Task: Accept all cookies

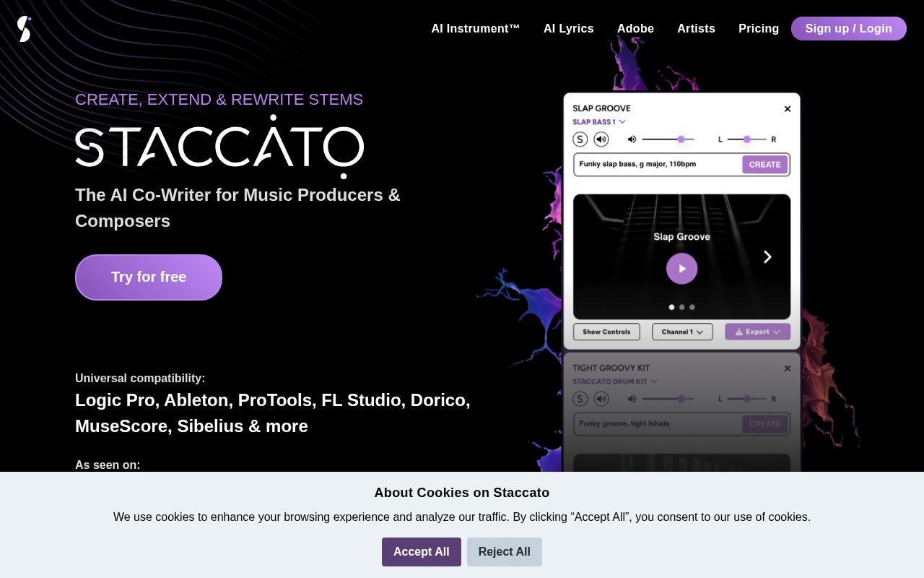Action: point(421,551)
